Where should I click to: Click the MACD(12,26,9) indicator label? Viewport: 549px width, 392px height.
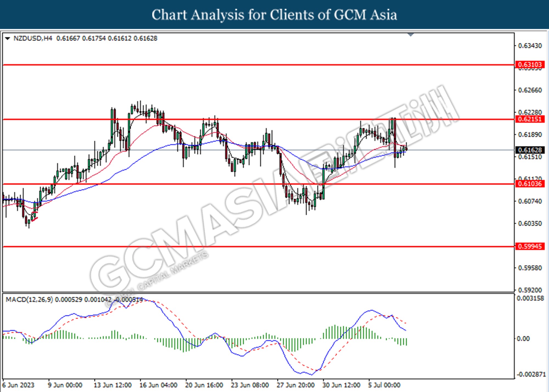coord(29,299)
